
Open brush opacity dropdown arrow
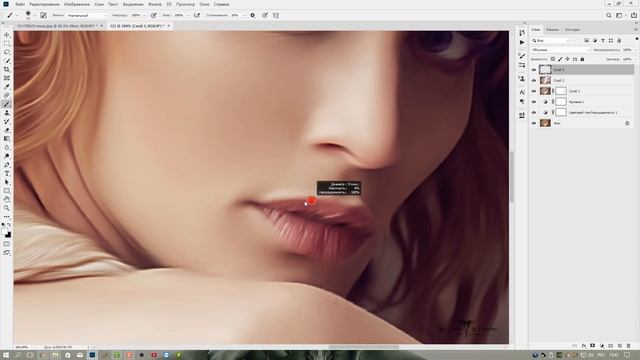144,16
